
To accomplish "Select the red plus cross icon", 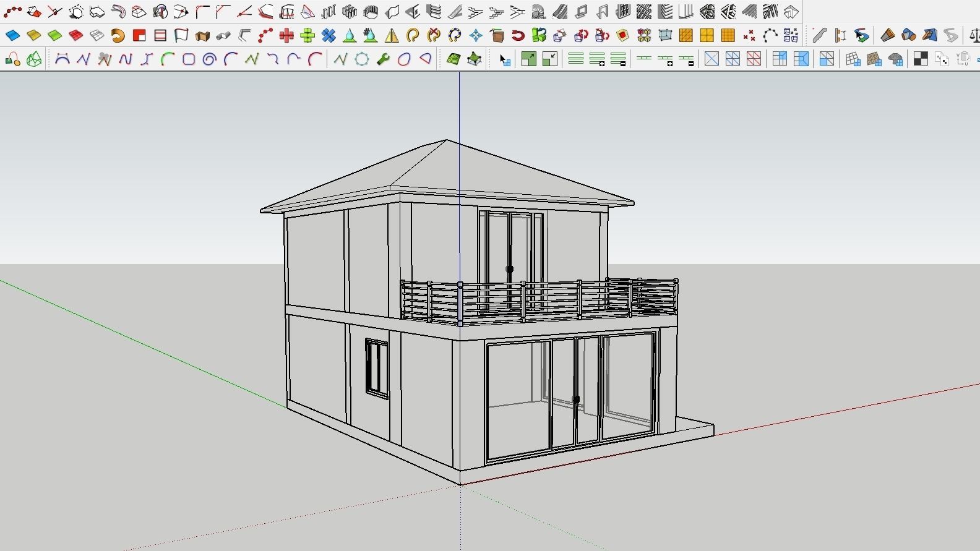I will coord(286,35).
